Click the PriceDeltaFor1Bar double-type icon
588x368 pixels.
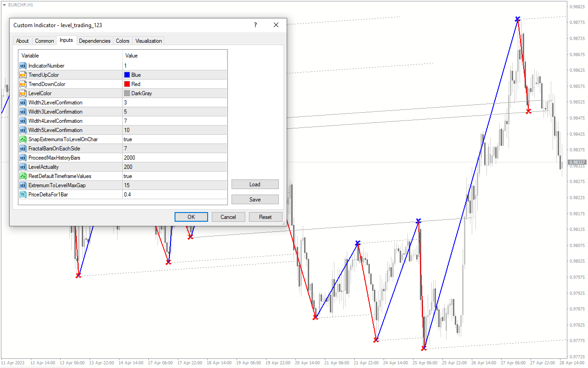click(23, 195)
